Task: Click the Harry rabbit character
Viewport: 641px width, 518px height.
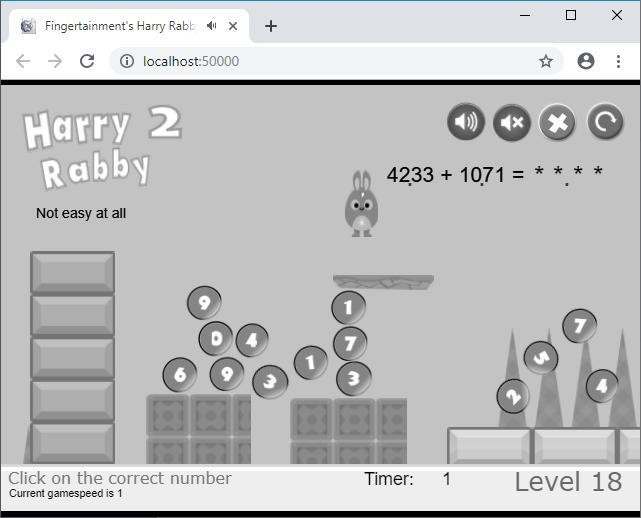Action: [361, 204]
